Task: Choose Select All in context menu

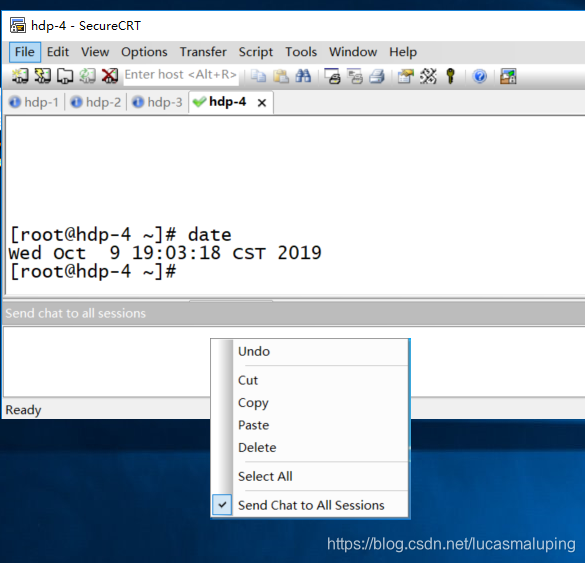Action: 310,476
